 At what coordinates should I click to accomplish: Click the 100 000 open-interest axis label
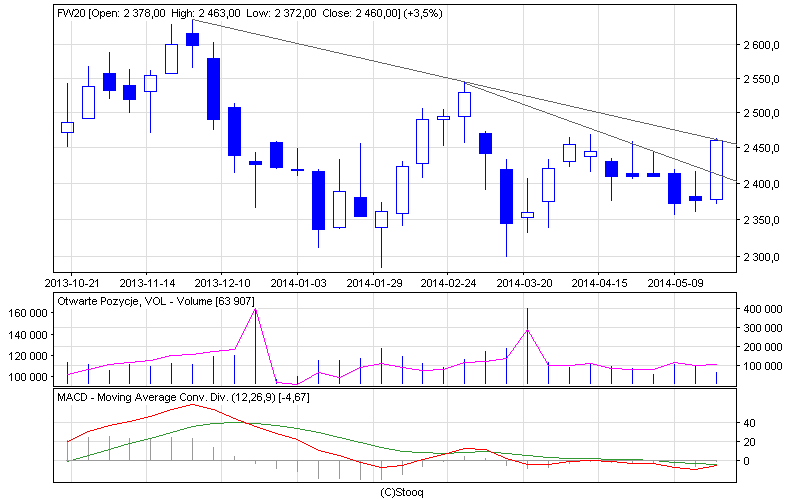(x=28, y=377)
